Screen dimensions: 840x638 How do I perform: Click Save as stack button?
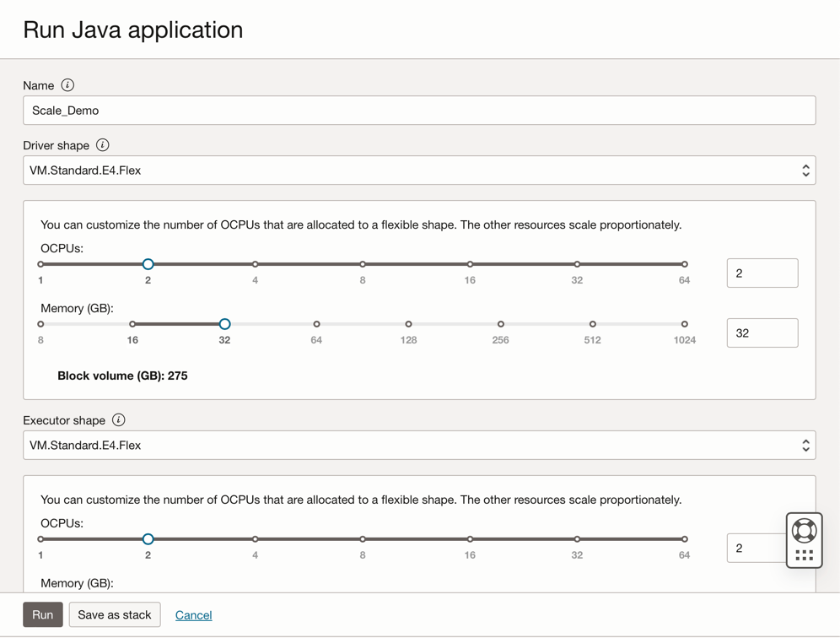tap(115, 614)
